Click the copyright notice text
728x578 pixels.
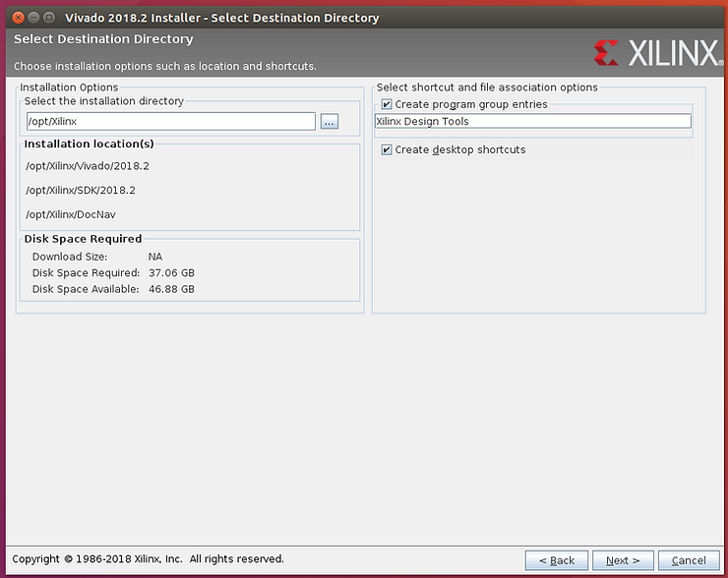click(x=149, y=559)
